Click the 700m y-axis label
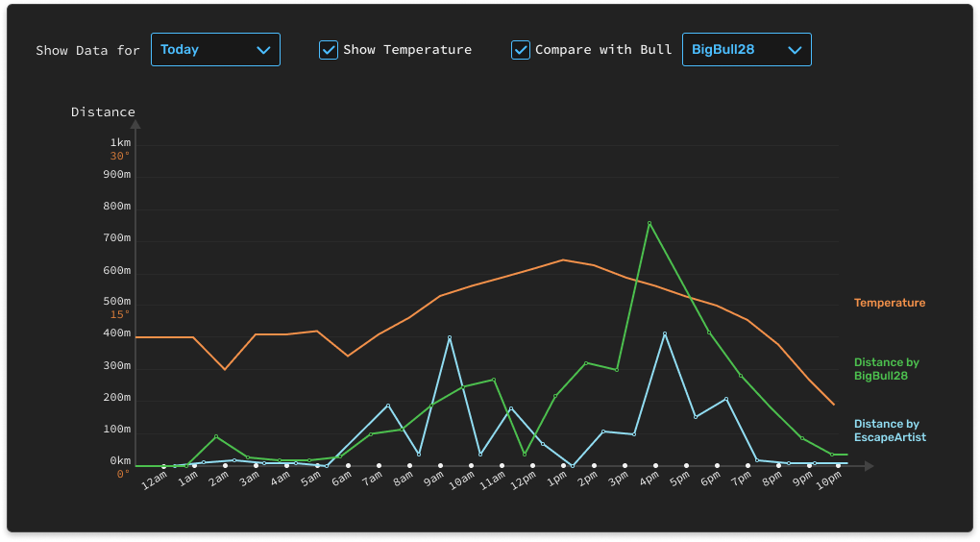Screen dimensions: 980x542 [x=117, y=237]
